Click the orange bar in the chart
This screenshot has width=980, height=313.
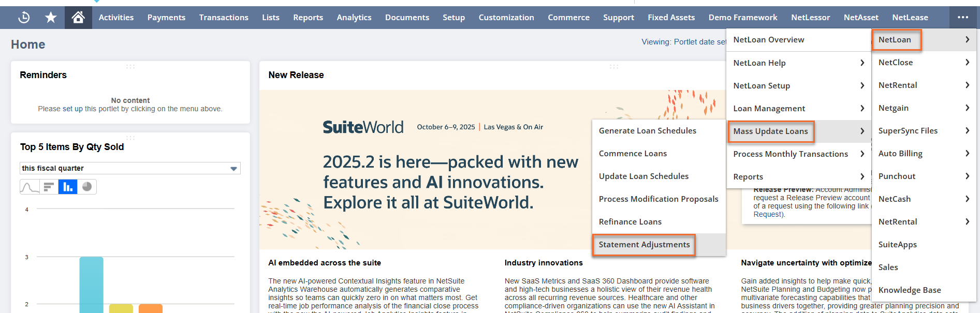coord(151,309)
